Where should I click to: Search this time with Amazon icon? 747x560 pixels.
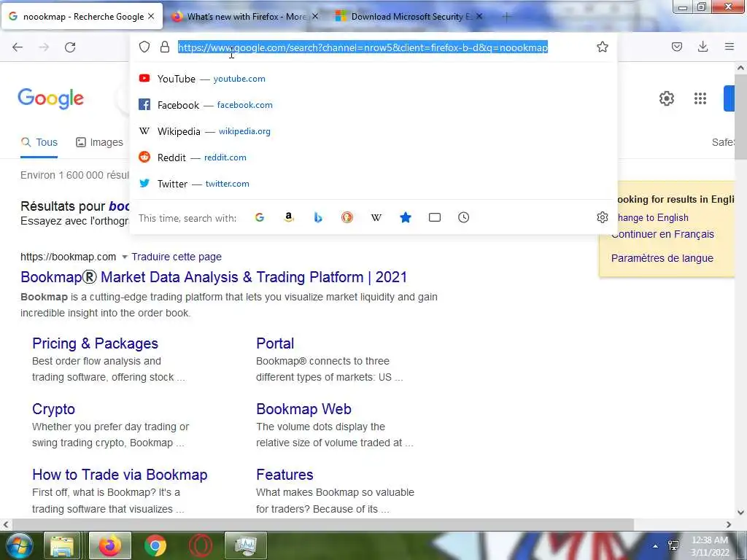coord(289,217)
